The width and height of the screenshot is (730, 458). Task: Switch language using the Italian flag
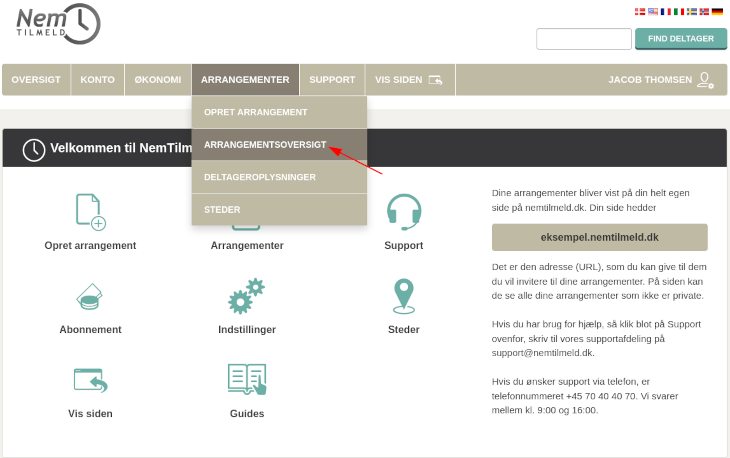pyautogui.click(x=679, y=12)
